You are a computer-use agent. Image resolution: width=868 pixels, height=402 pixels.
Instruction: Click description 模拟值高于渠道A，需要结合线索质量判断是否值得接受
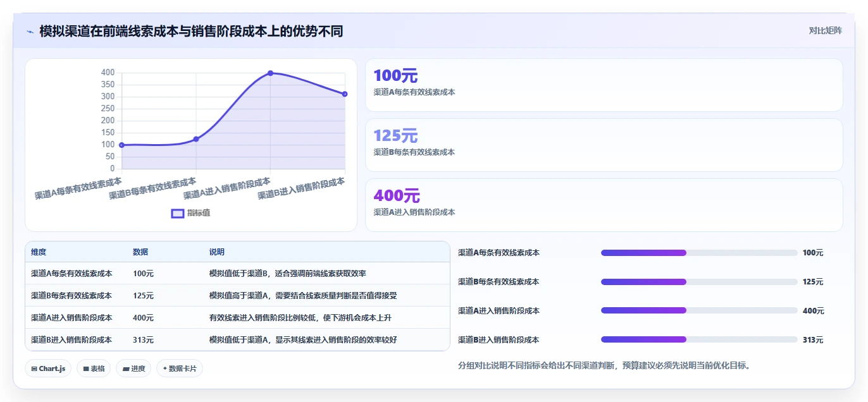(303, 296)
